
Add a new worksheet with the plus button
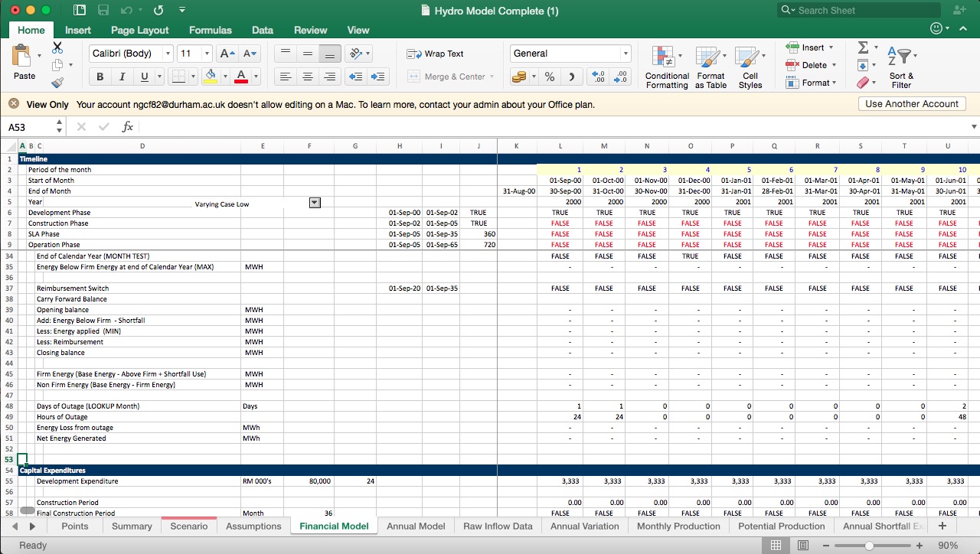[942, 526]
